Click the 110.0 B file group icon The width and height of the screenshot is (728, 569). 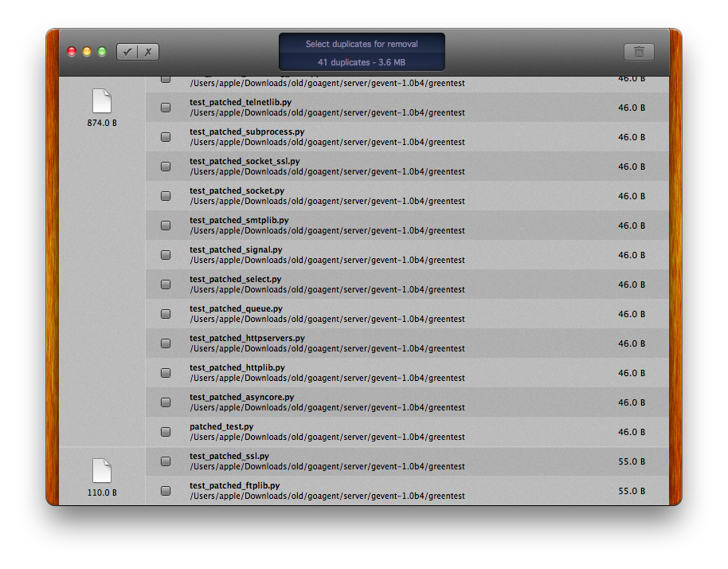(x=102, y=471)
